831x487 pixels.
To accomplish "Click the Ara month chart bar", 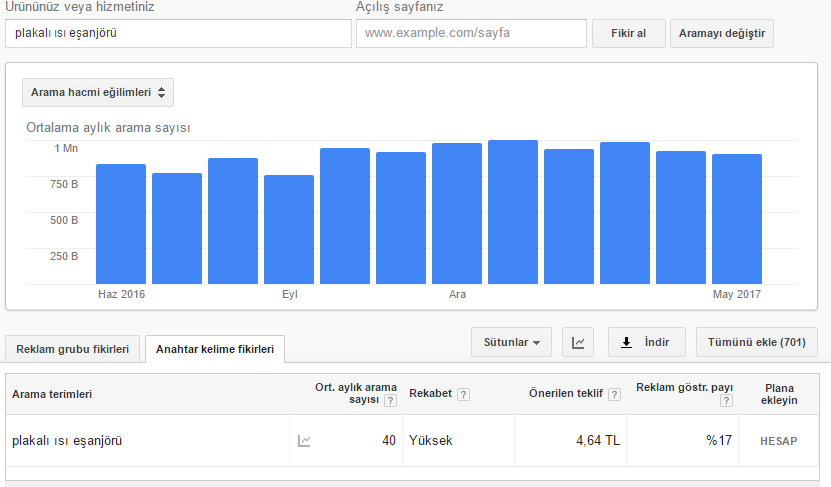I will (457, 214).
